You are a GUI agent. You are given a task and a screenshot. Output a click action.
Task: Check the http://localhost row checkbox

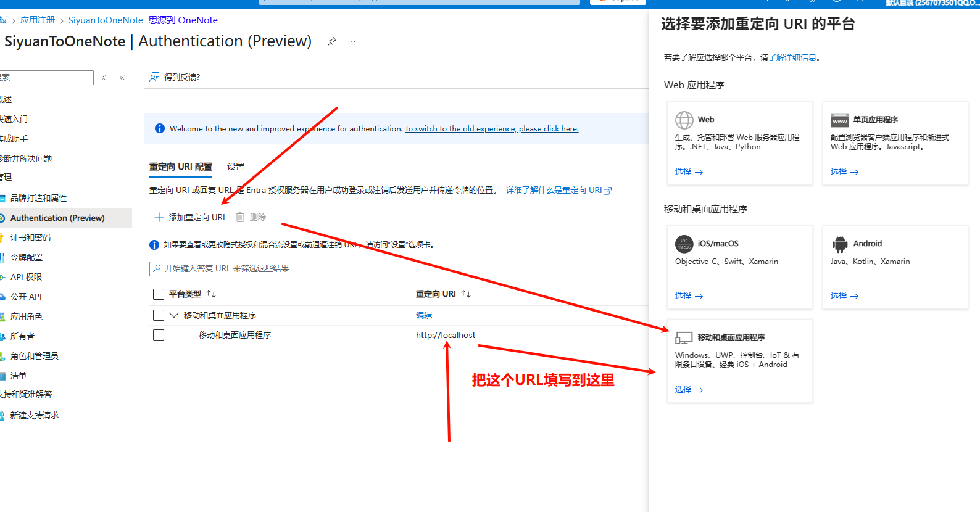click(159, 335)
